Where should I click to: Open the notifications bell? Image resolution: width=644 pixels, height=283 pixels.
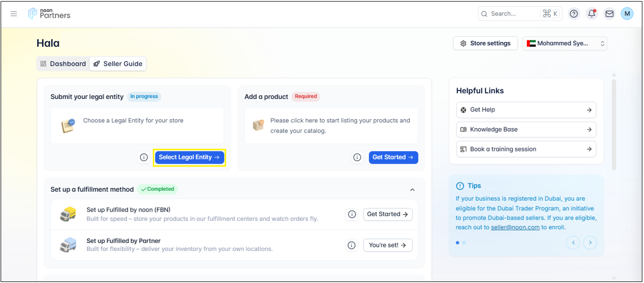(592, 14)
